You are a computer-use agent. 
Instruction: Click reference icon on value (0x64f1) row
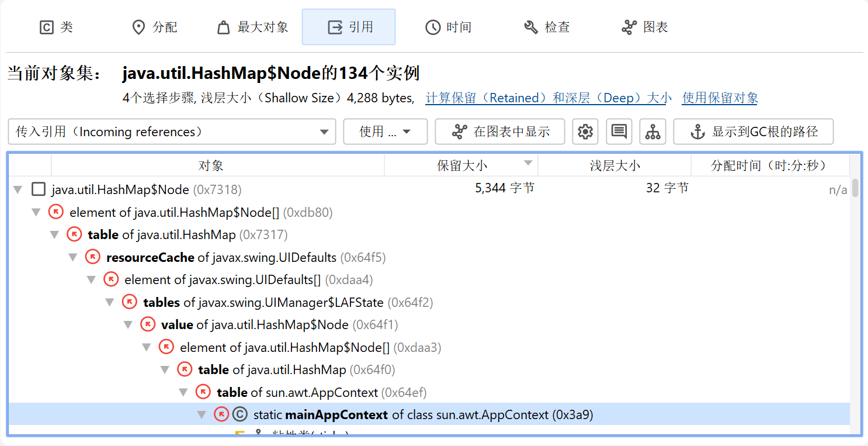click(x=148, y=324)
